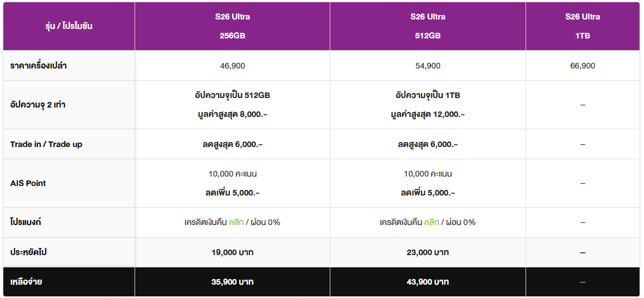Click the 46,900 device price cell
This screenshot has height=298, width=644.
(232, 66)
